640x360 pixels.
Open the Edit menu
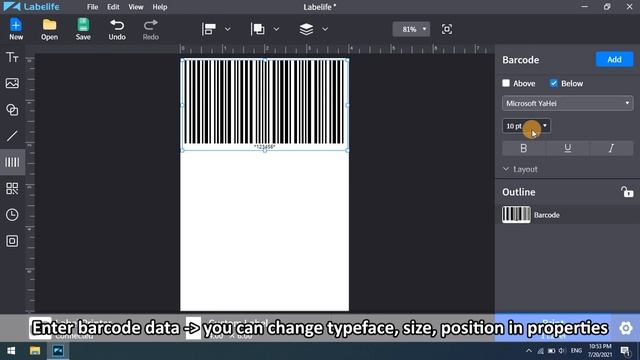[113, 7]
